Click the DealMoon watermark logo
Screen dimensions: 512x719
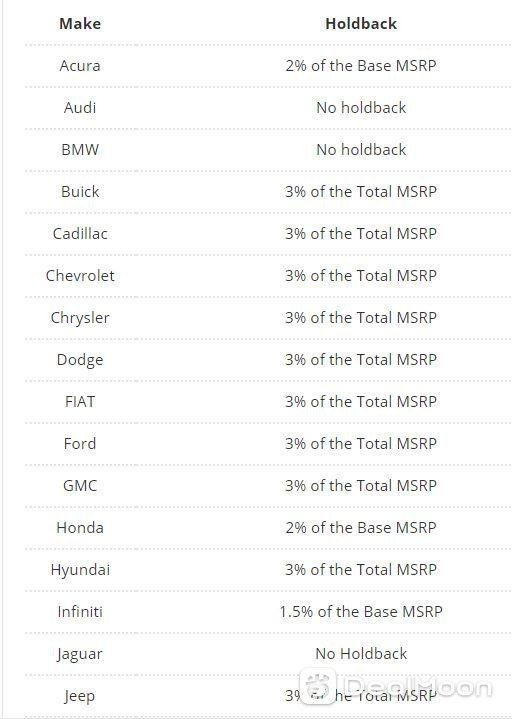(396, 686)
